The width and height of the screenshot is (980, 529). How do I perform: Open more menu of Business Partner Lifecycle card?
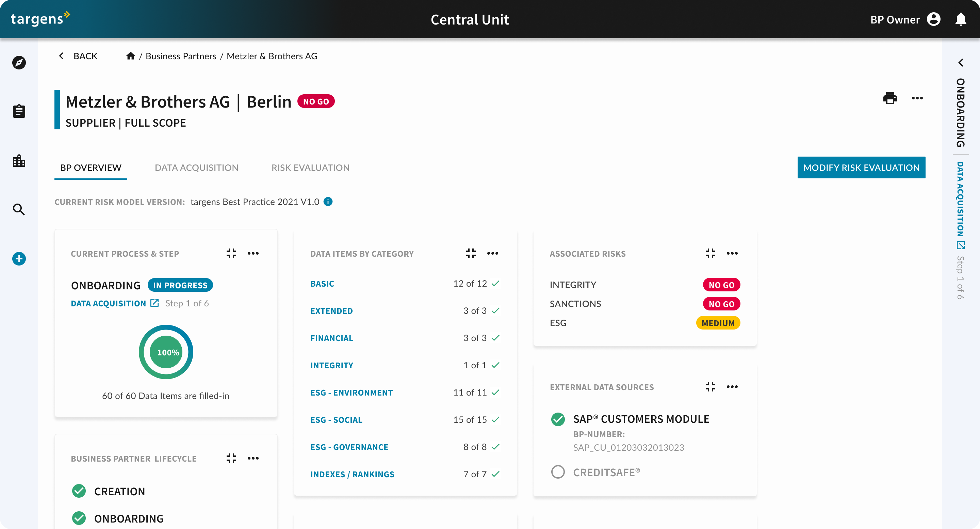tap(253, 458)
